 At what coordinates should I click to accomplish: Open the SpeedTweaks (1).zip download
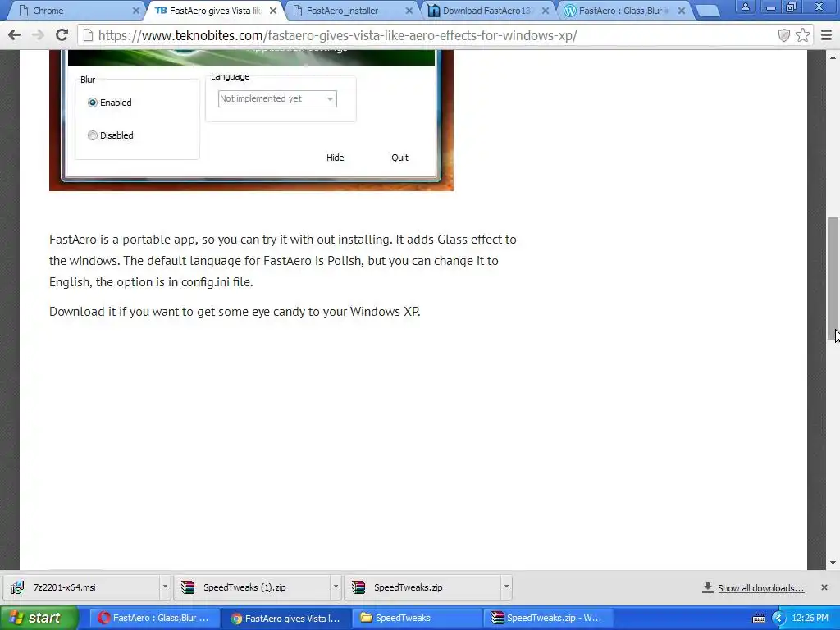coord(253,587)
